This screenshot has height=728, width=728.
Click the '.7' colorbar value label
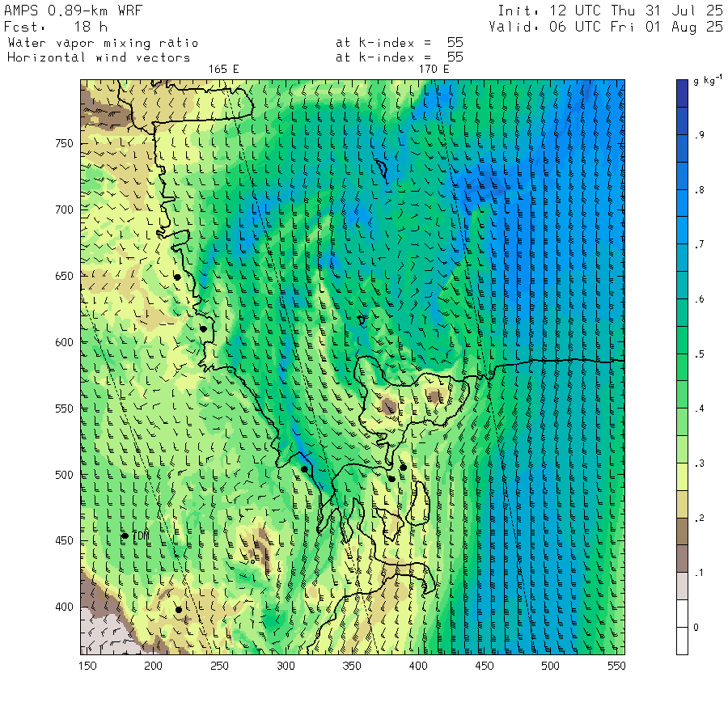click(699, 244)
